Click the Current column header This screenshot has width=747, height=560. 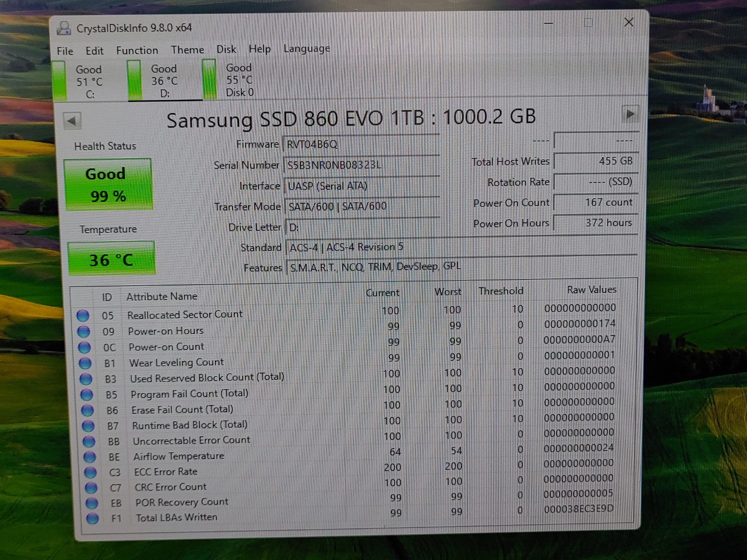pos(383,292)
